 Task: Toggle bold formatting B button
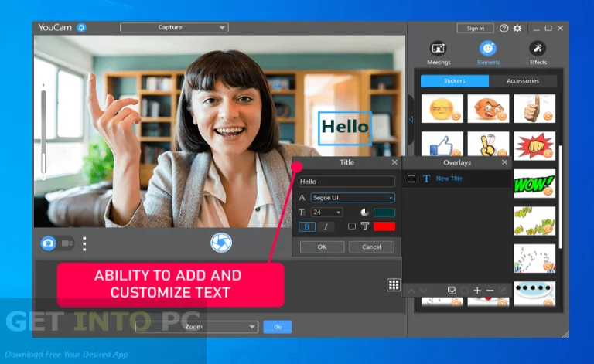pos(307,226)
